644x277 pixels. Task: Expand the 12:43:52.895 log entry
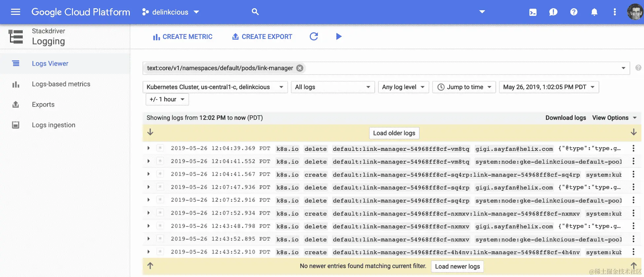pyautogui.click(x=149, y=239)
